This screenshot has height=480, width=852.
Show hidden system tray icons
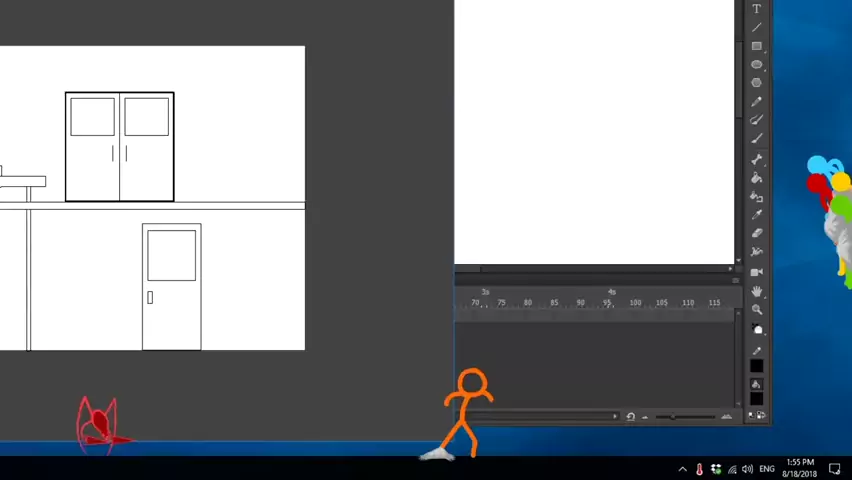click(683, 469)
